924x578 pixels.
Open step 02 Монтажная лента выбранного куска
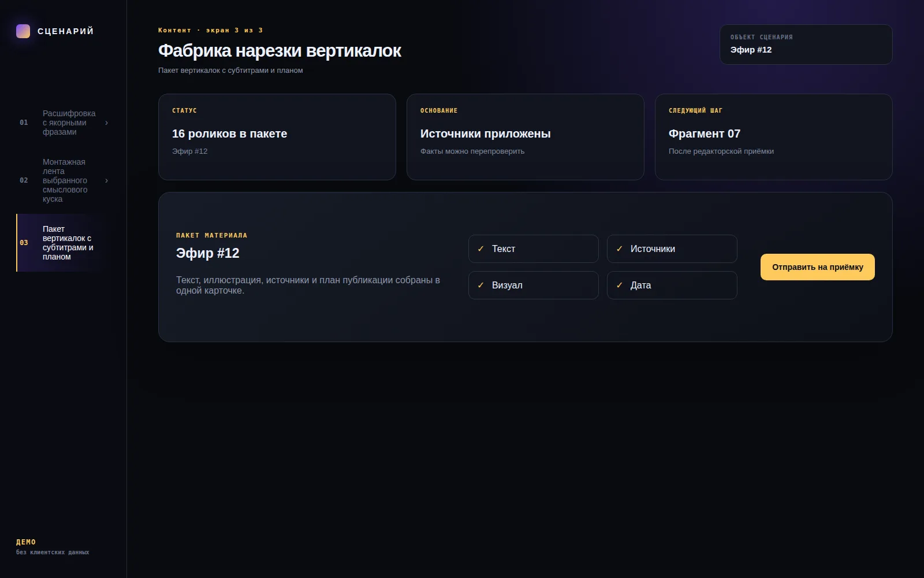(64, 180)
